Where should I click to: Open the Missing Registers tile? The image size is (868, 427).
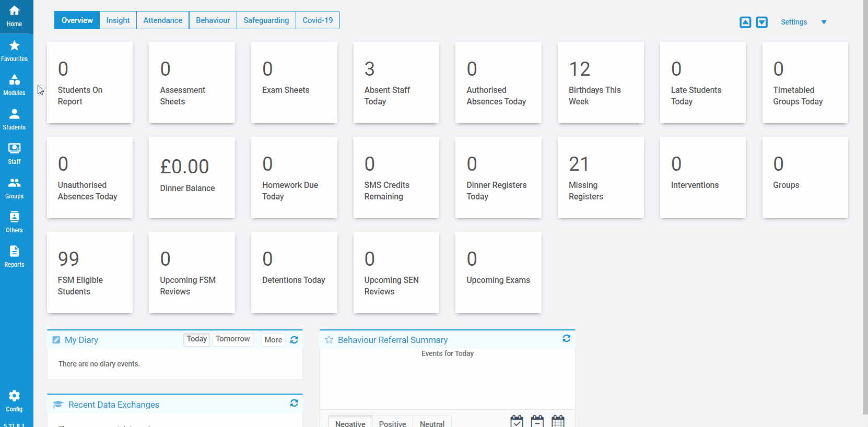(601, 177)
